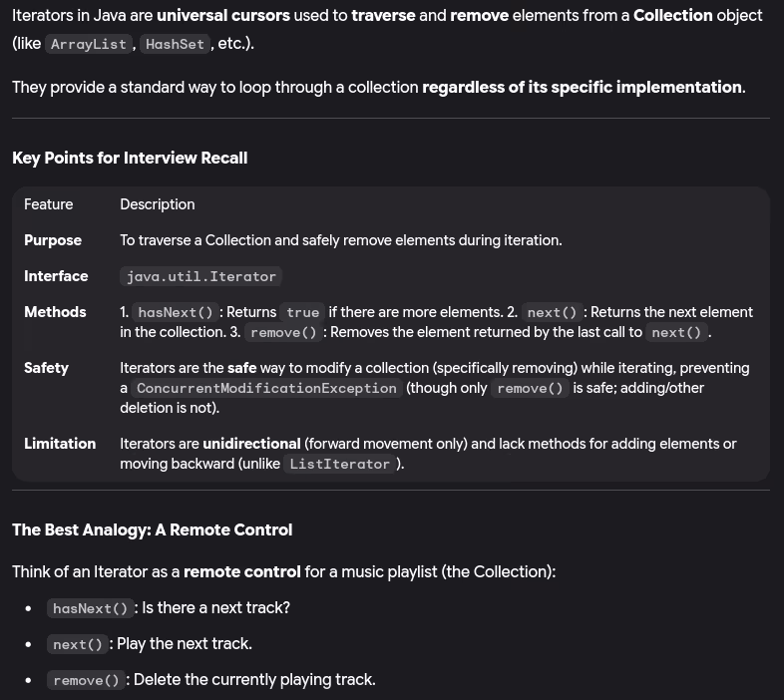Click the bold 'remote control' phrase in paragraph

coord(242,571)
